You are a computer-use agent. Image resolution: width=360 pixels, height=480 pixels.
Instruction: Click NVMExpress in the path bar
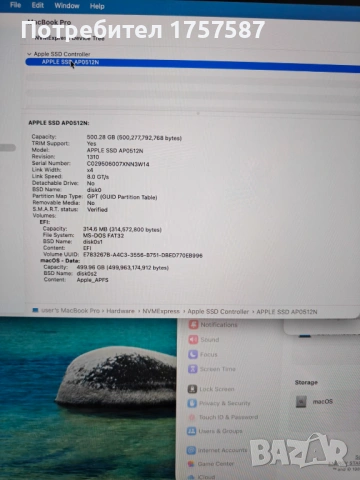click(161, 311)
